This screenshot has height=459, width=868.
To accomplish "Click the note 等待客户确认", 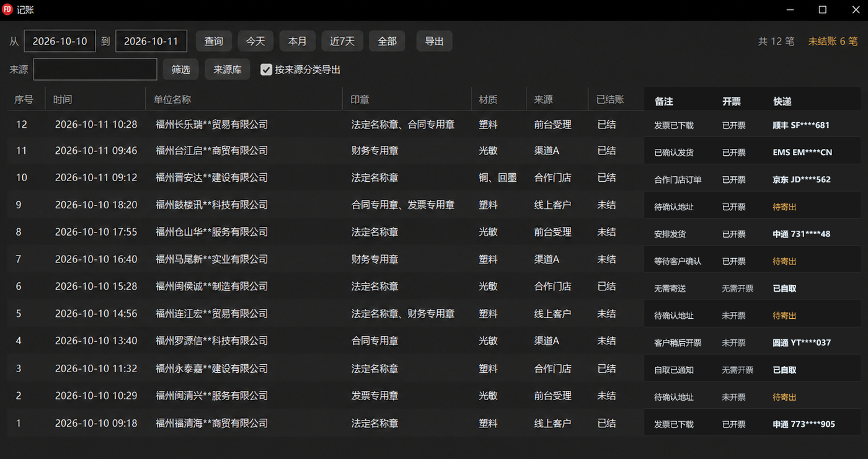I will pyautogui.click(x=678, y=262).
